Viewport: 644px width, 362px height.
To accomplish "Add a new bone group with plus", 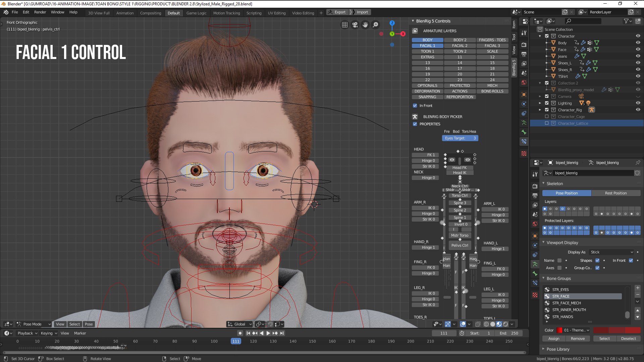I will [638, 288].
